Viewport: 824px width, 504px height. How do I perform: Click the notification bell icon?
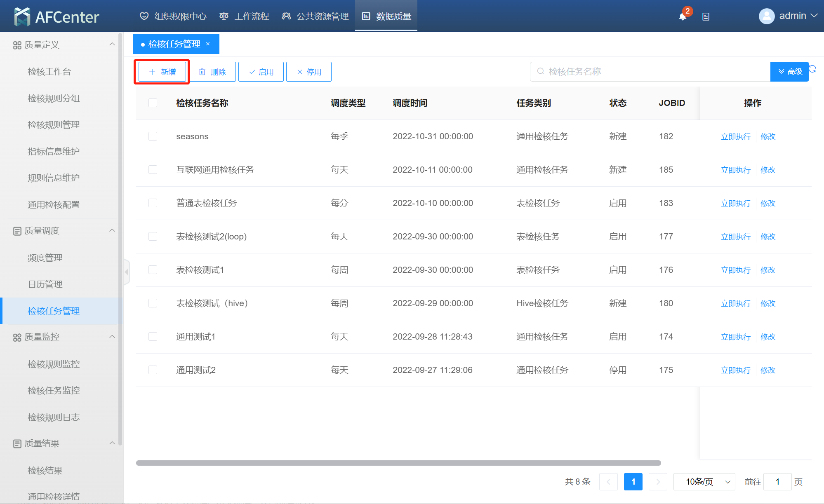point(683,16)
